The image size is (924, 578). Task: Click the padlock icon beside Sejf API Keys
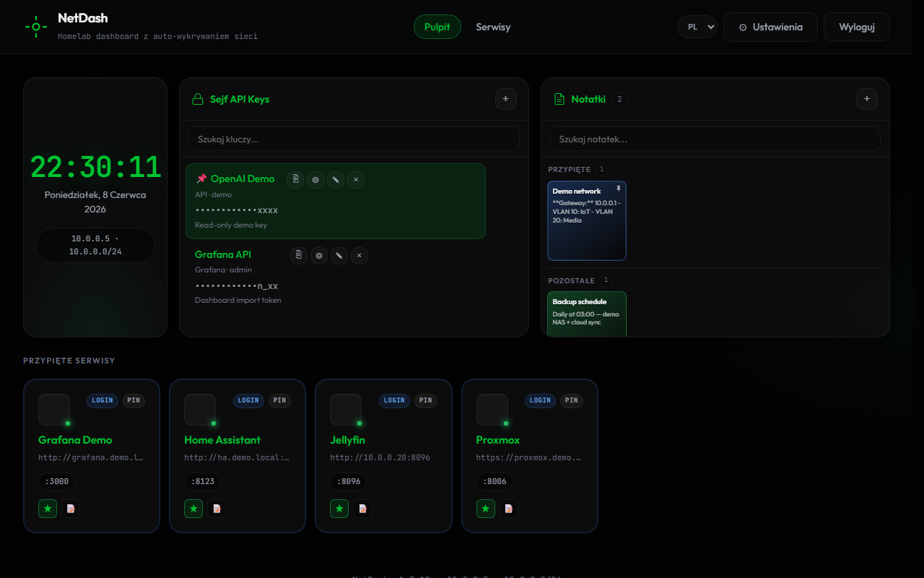coord(197,99)
